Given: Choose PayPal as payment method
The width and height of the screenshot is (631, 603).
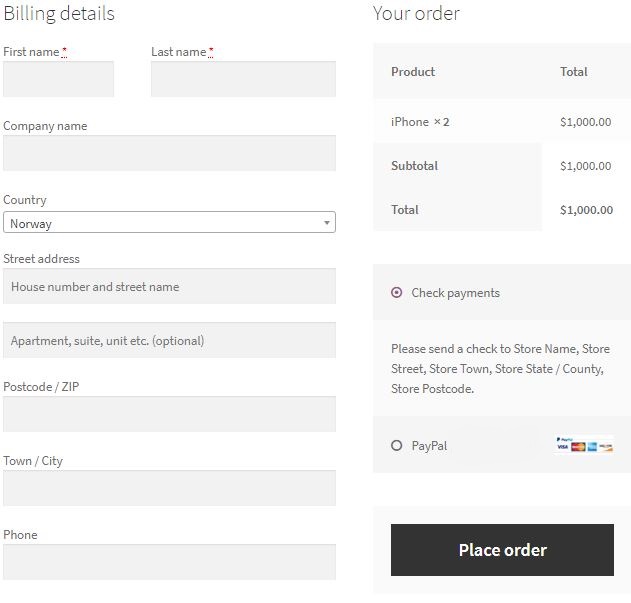Looking at the screenshot, I should pyautogui.click(x=397, y=446).
